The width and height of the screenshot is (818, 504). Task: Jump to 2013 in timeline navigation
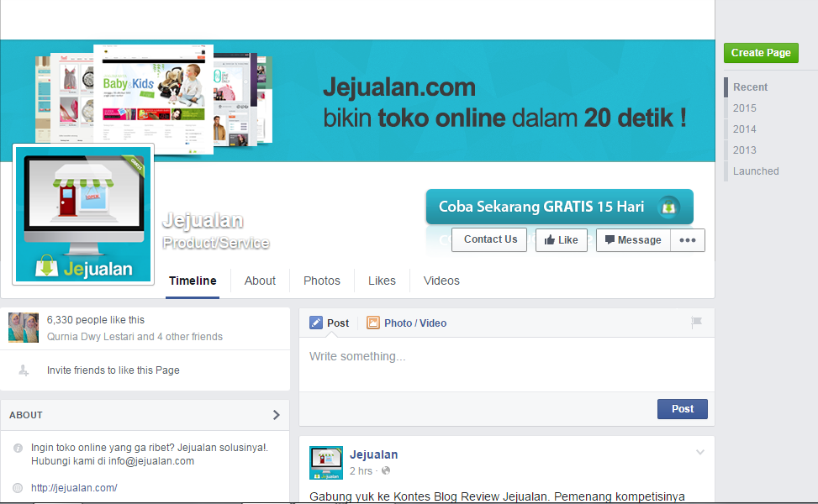click(745, 150)
